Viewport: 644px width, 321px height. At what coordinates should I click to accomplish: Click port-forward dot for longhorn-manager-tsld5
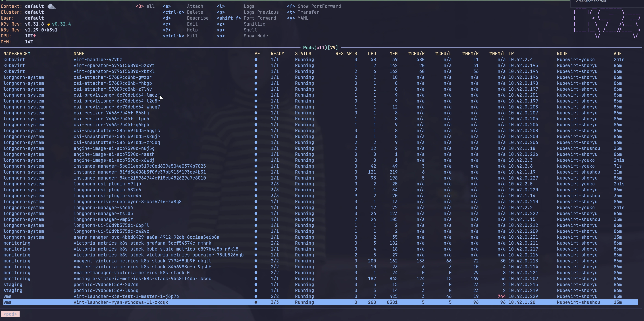point(256,213)
